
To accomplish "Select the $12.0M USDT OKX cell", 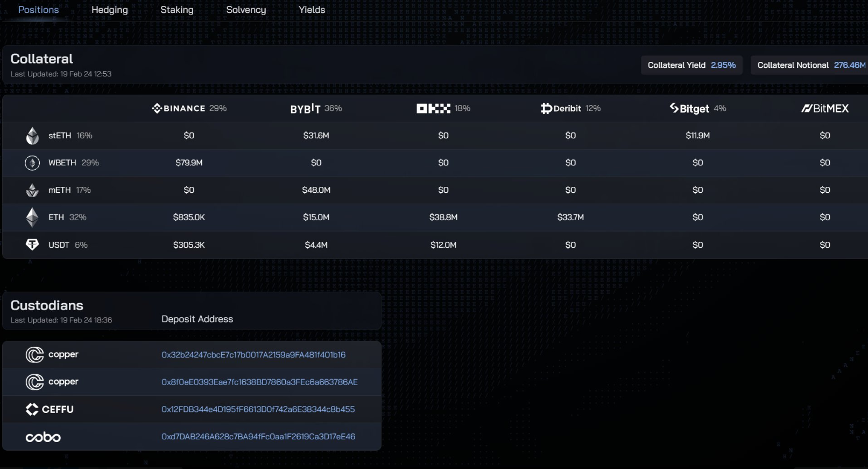I will click(x=443, y=245).
